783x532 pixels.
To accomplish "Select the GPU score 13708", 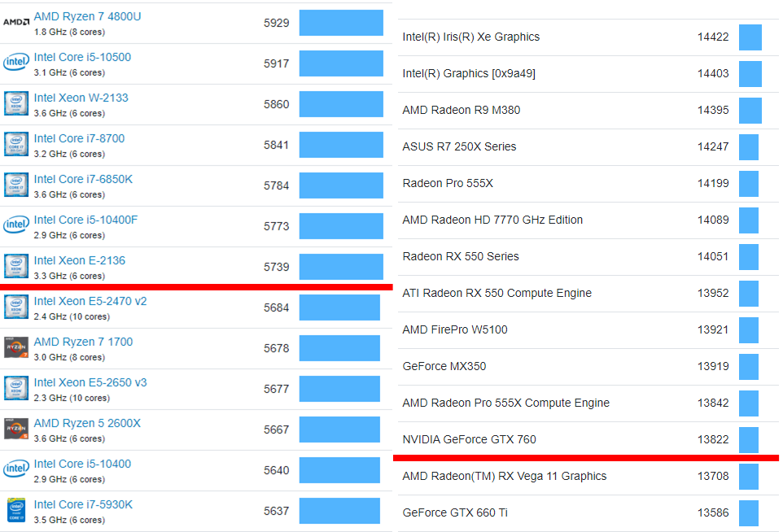I will 713,476.
